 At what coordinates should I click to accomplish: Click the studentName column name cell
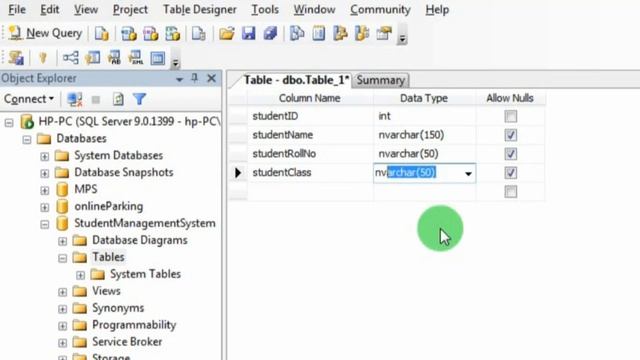[310, 135]
